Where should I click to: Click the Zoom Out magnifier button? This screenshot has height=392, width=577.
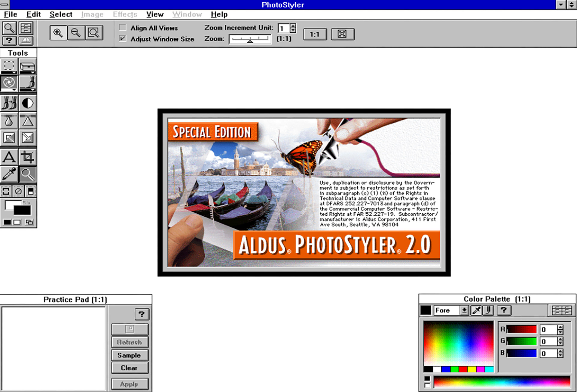click(x=76, y=33)
